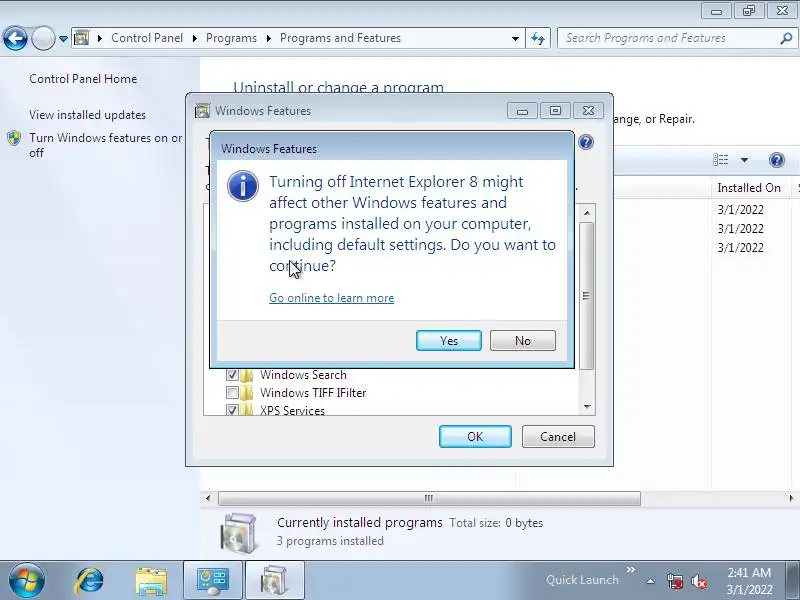Minimize the Windows Features window
This screenshot has height=600, width=800.
522,111
